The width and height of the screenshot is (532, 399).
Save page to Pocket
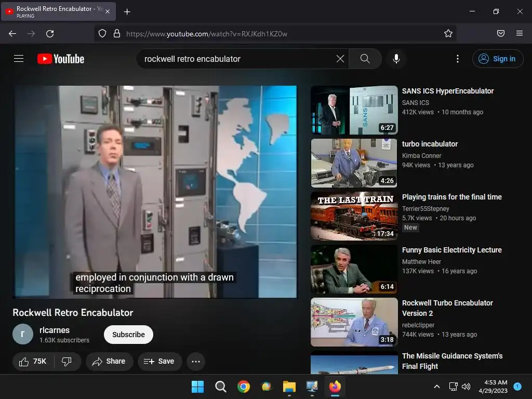[x=501, y=33]
